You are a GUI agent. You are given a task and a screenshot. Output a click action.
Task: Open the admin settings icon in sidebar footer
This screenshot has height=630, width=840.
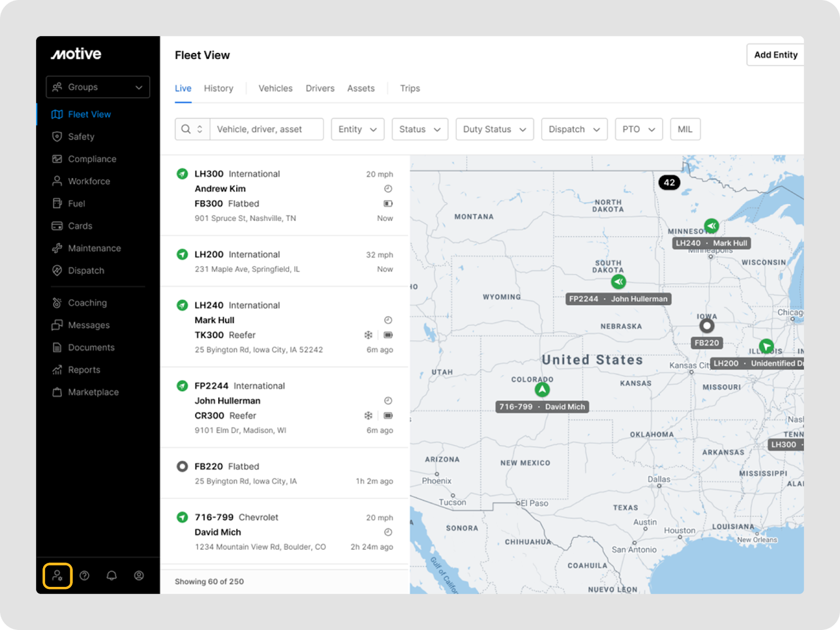coord(57,576)
